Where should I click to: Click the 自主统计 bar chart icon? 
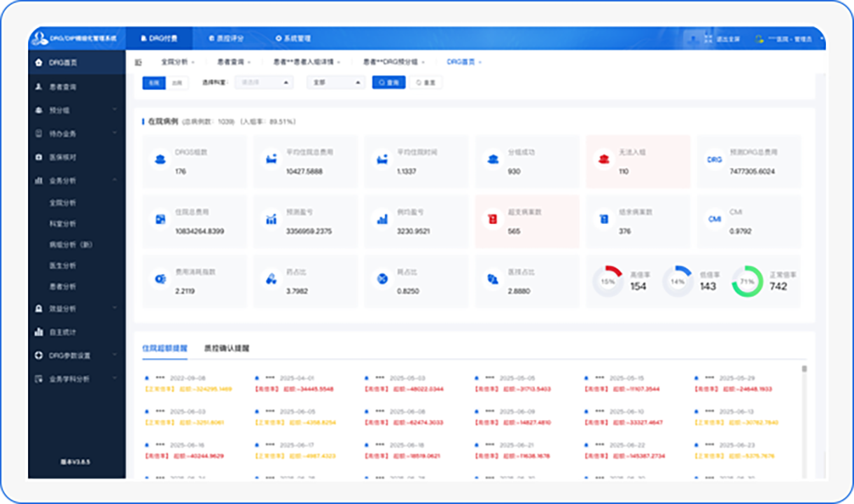point(38,332)
